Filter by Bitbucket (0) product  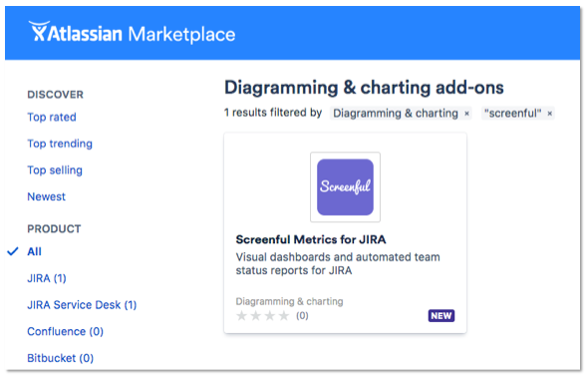61,358
